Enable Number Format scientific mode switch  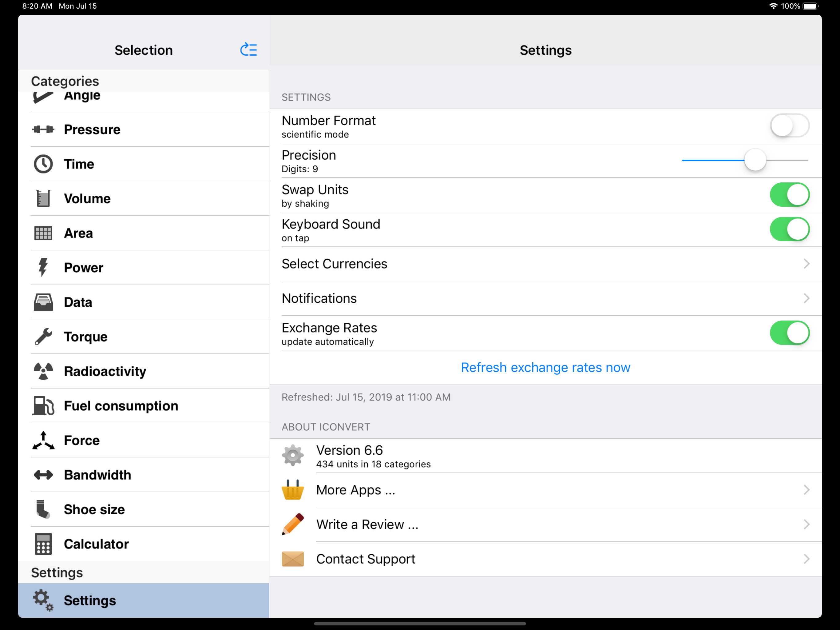click(x=790, y=126)
